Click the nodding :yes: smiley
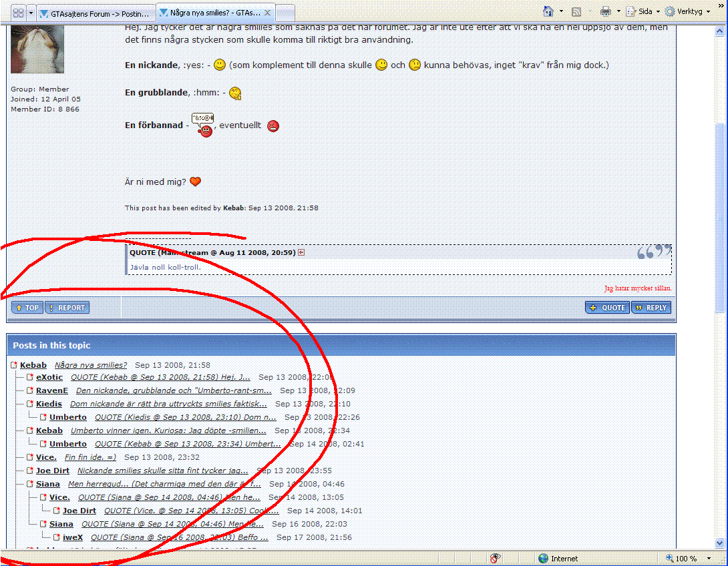The image size is (728, 566). coord(220,65)
